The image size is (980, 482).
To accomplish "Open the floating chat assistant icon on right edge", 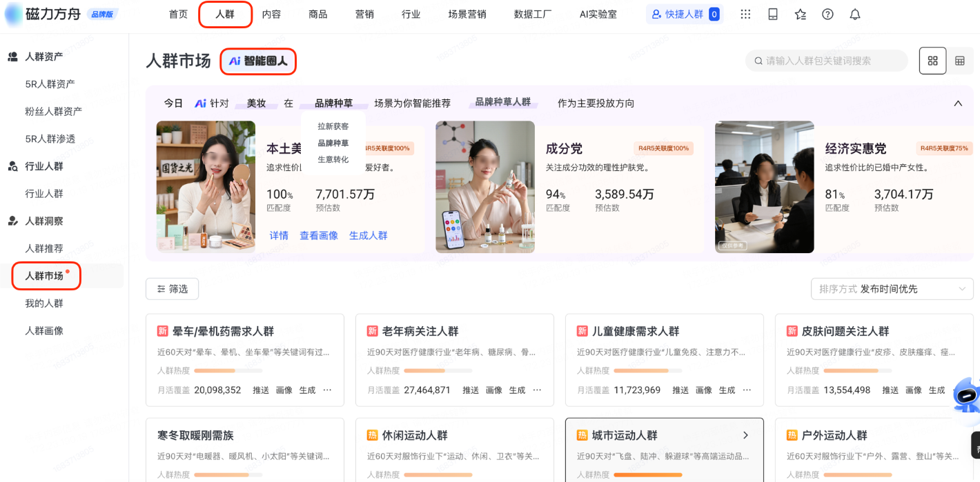I will [966, 393].
